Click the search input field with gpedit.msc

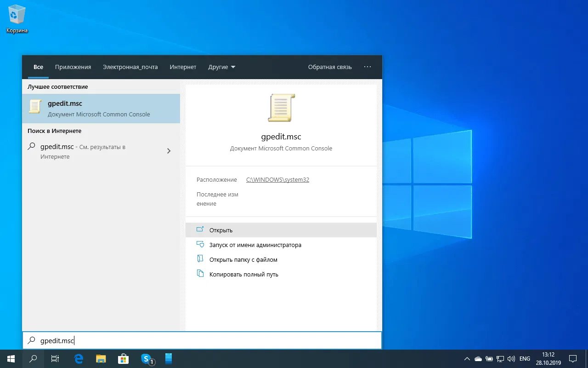[202, 340]
